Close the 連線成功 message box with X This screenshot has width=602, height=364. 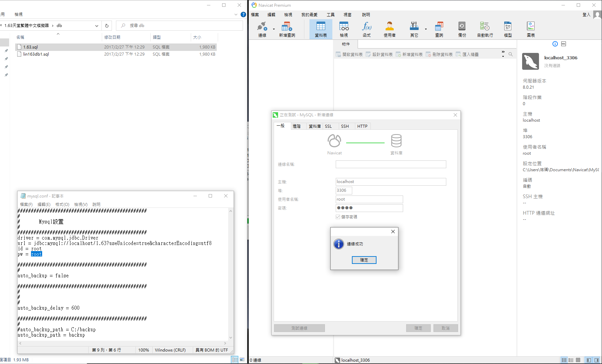393,232
